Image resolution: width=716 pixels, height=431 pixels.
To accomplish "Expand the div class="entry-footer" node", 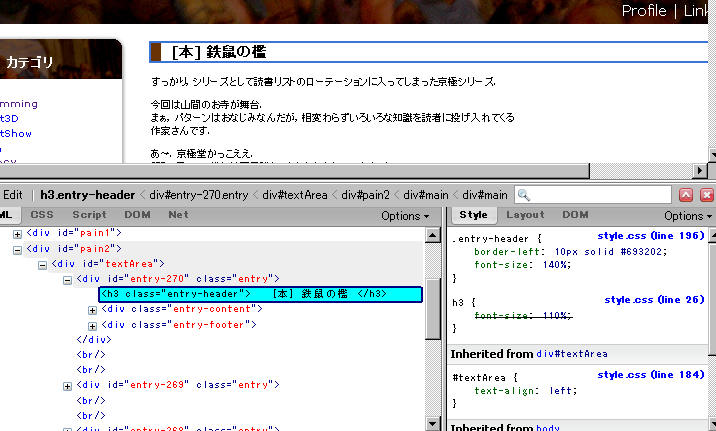I will coord(92,326).
